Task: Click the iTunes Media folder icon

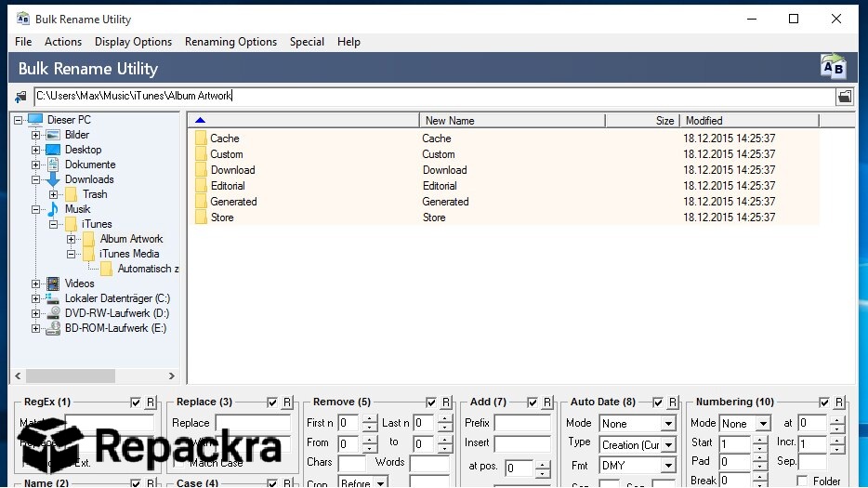Action: [88, 254]
